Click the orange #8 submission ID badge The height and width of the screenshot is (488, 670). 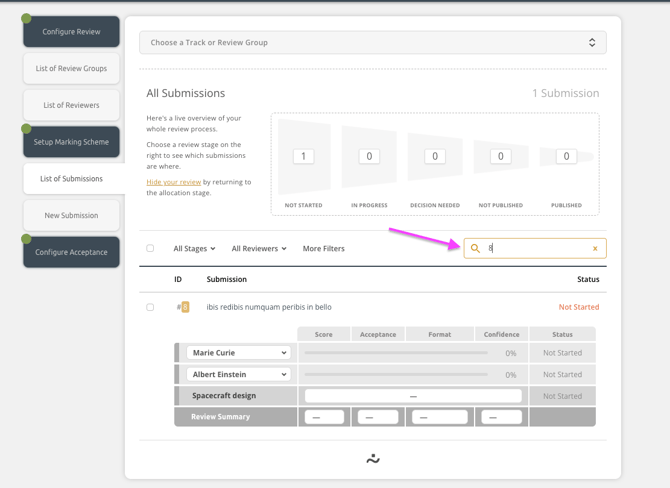click(x=185, y=307)
